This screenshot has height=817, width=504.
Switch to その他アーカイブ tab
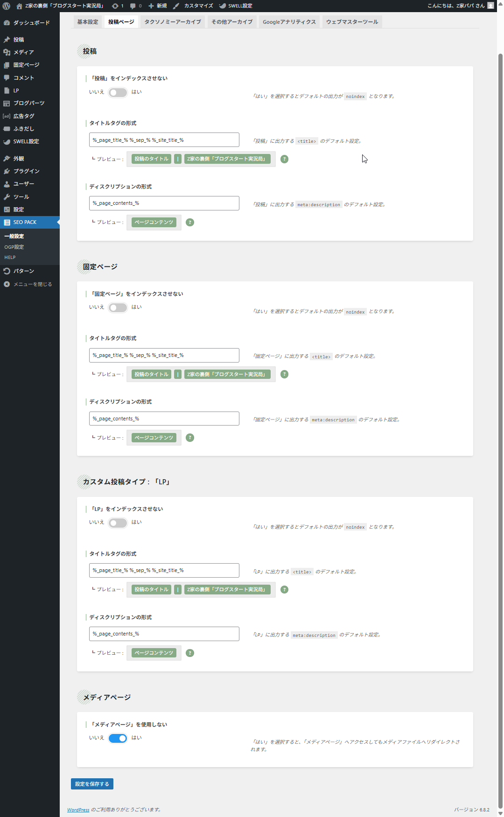pyautogui.click(x=232, y=22)
